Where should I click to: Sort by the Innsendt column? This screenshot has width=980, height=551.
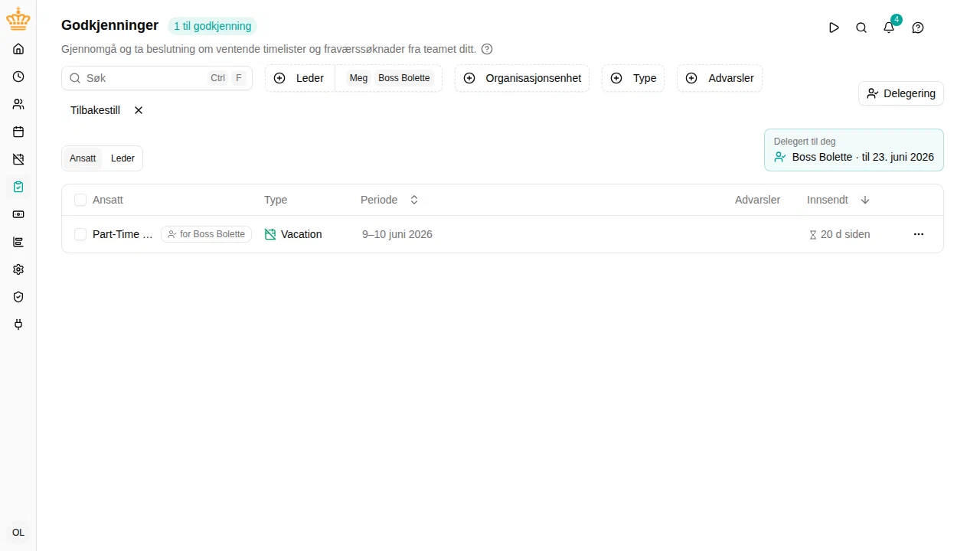pyautogui.click(x=838, y=200)
